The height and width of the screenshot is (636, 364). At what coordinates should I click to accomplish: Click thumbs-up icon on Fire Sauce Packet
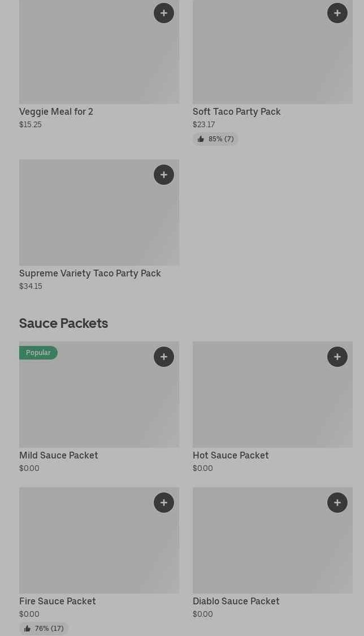coord(27,629)
